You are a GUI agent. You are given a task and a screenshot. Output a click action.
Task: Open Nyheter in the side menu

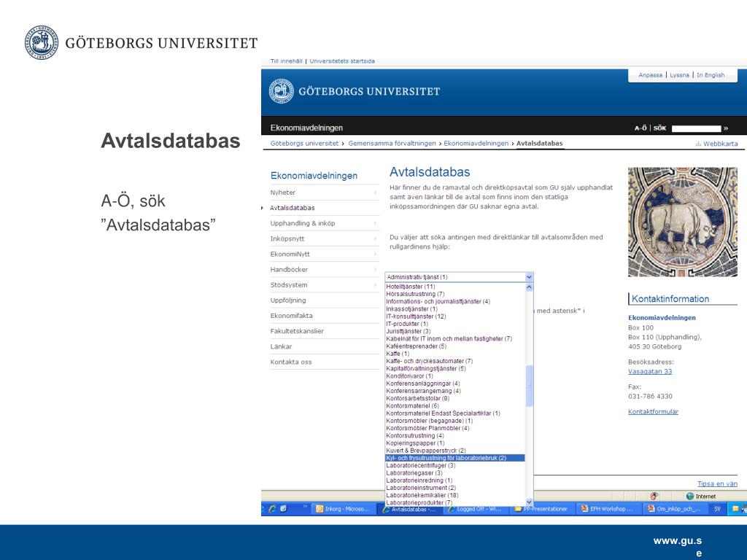283,192
